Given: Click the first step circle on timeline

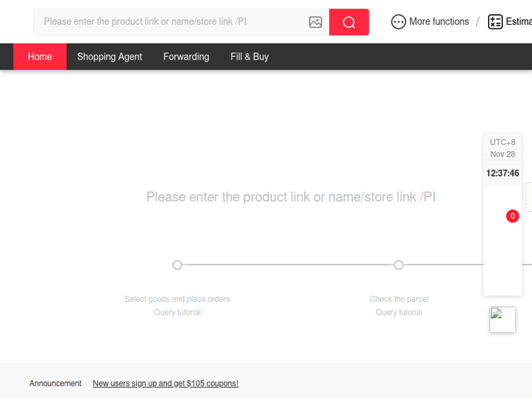Looking at the screenshot, I should coord(177,265).
